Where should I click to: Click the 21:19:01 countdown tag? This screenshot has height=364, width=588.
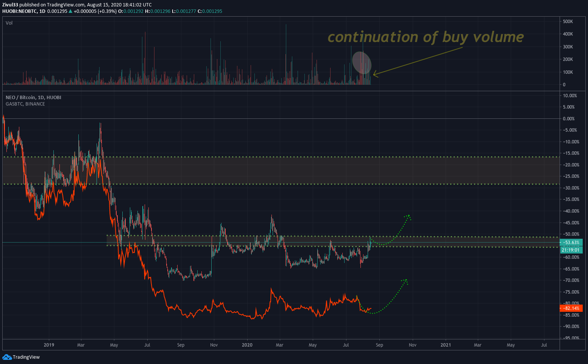click(x=571, y=250)
